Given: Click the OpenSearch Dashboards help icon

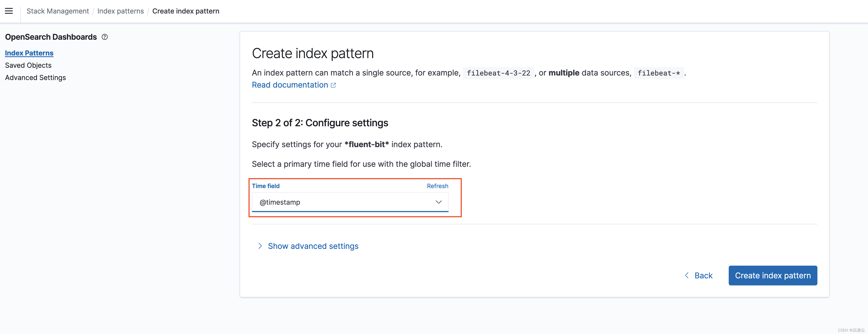Looking at the screenshot, I should (104, 37).
